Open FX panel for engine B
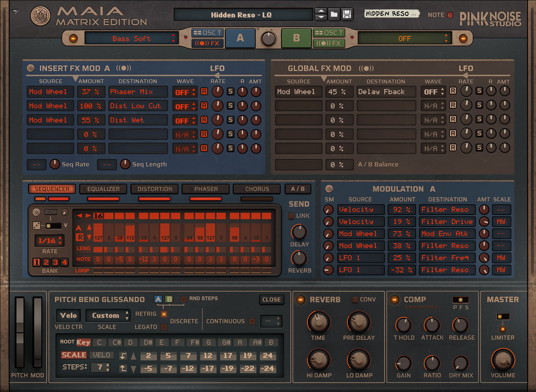The height and width of the screenshot is (392, 536). tap(329, 43)
